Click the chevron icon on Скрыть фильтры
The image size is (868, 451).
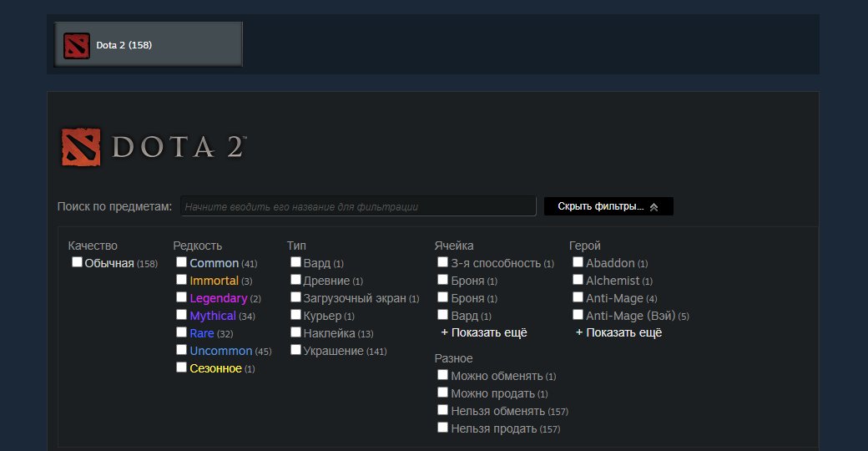(654, 207)
